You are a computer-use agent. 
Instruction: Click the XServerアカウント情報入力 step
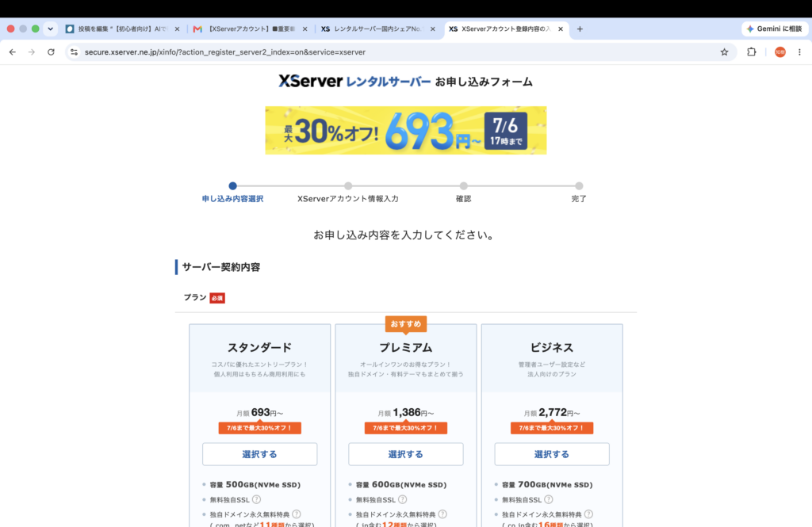point(348,199)
